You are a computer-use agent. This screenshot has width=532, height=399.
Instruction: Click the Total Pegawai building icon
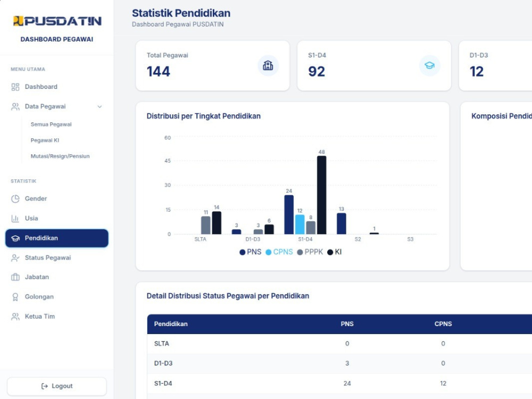pyautogui.click(x=268, y=65)
